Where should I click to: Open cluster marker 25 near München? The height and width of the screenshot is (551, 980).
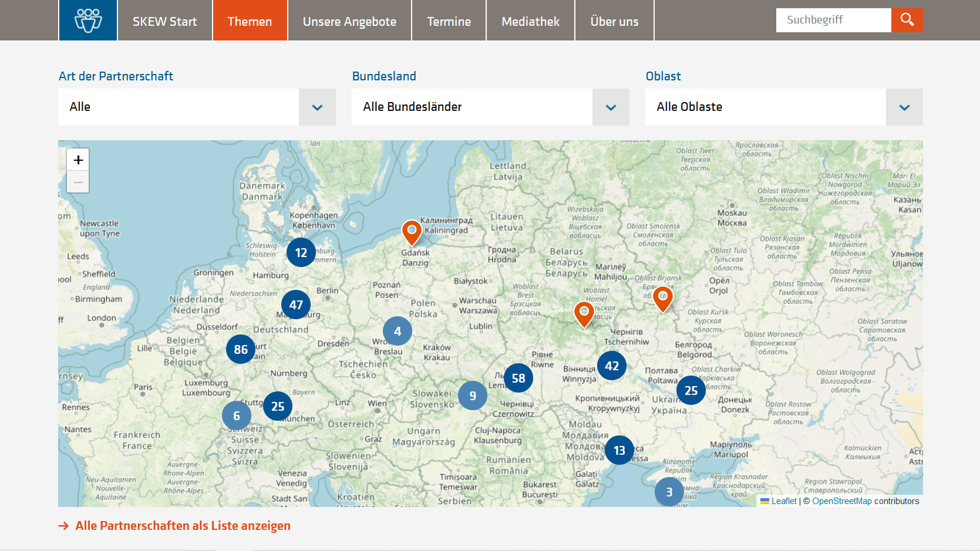pos(278,406)
